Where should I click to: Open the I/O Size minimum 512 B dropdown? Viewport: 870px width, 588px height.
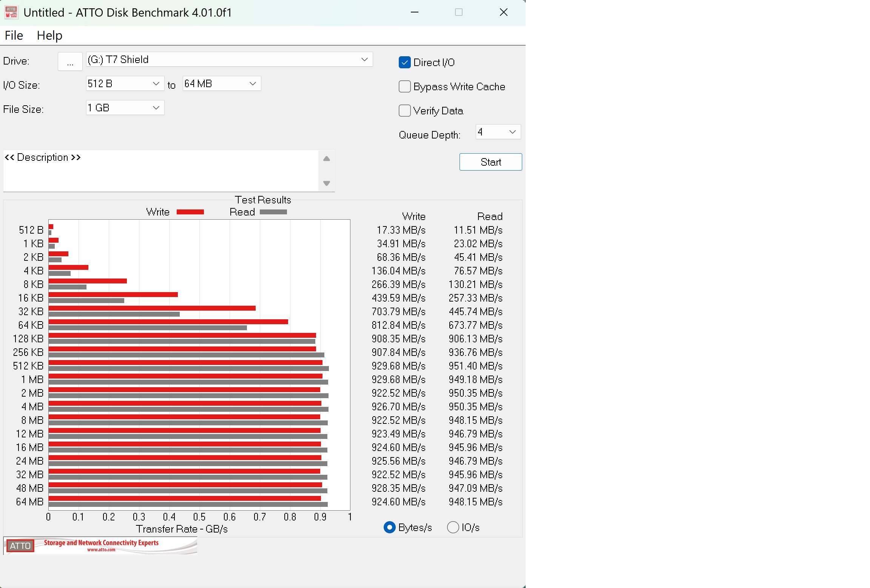[125, 83]
